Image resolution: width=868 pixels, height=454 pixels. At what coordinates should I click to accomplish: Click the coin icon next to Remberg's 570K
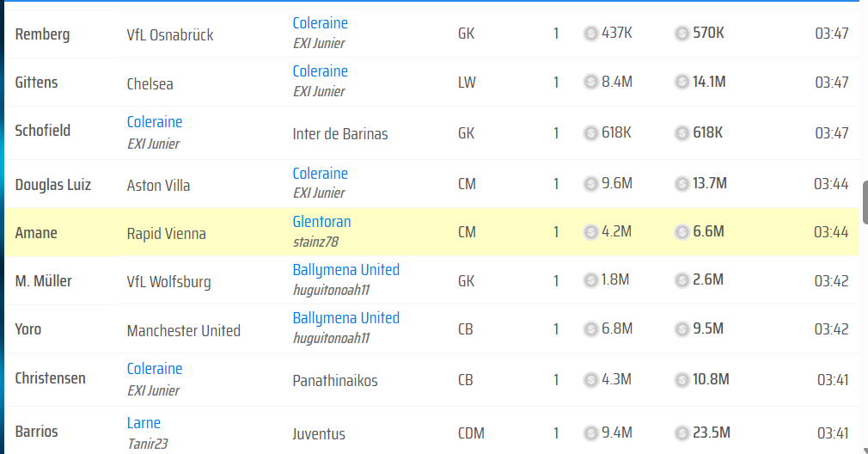682,34
